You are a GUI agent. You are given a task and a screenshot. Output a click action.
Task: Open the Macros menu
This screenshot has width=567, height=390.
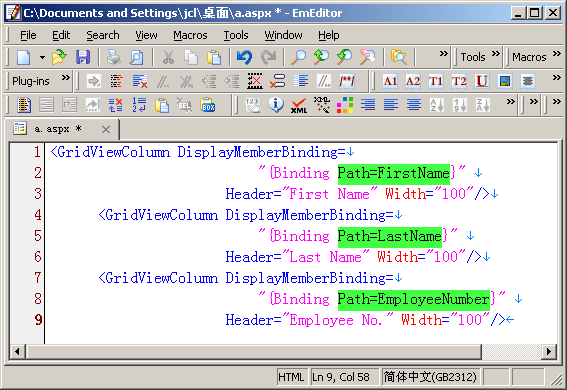(x=190, y=35)
